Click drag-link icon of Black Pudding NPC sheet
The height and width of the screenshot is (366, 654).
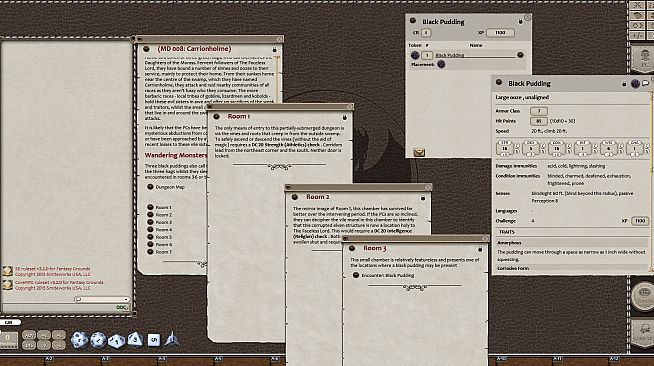click(x=498, y=82)
